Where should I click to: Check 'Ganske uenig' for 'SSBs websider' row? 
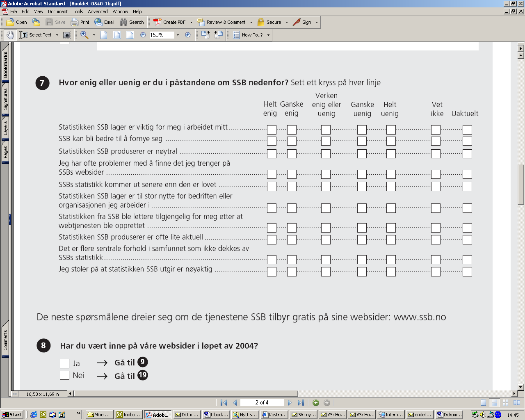(362, 174)
